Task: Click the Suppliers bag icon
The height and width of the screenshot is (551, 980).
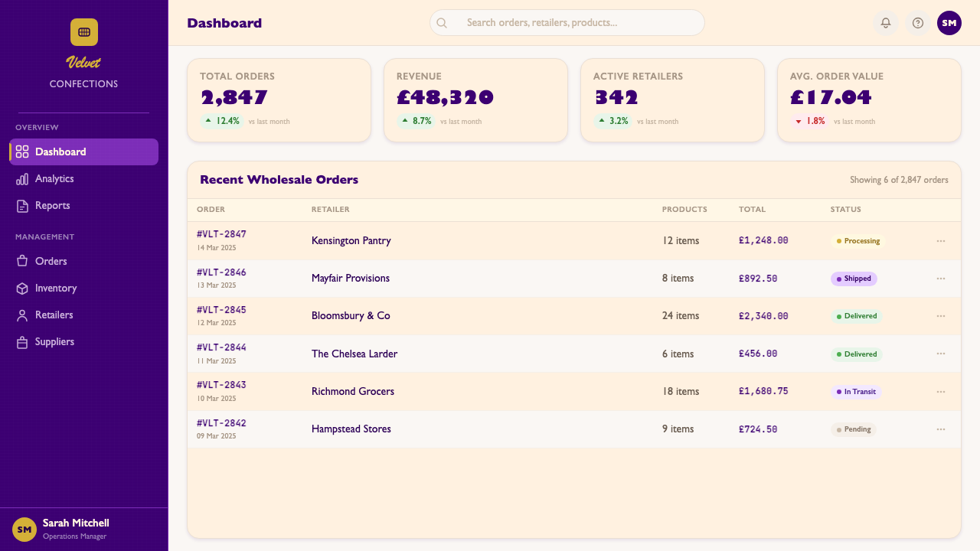Action: [x=22, y=341]
